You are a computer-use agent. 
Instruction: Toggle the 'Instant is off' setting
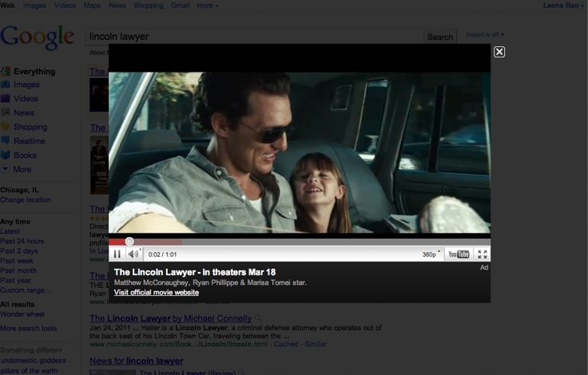pos(485,35)
